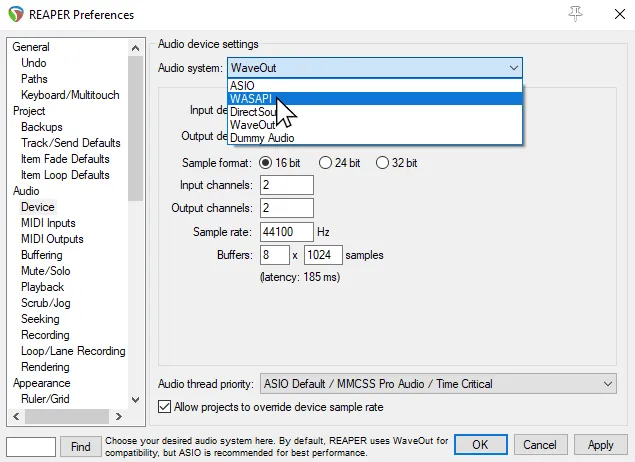Click the horizontal scrollbar thumb of category tree
Screen dimensions: 635x462
pos(67,416)
